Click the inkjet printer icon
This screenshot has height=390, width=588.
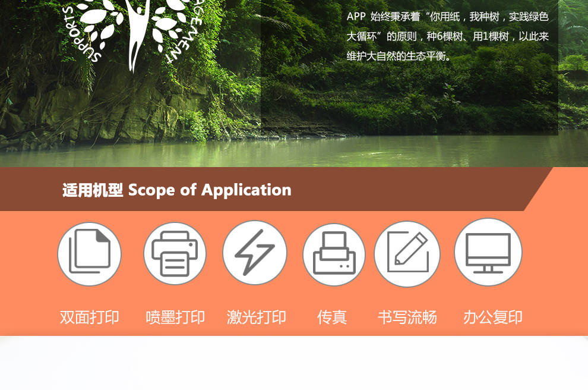click(175, 254)
